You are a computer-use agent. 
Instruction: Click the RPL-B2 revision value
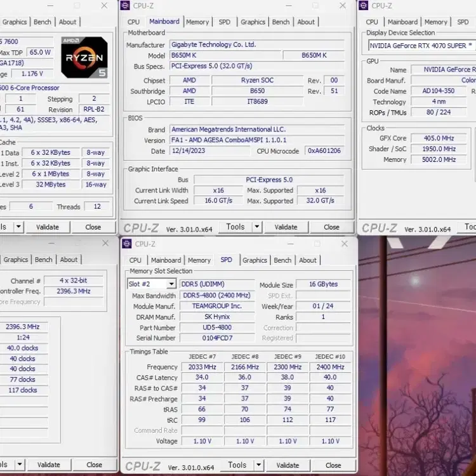point(94,109)
